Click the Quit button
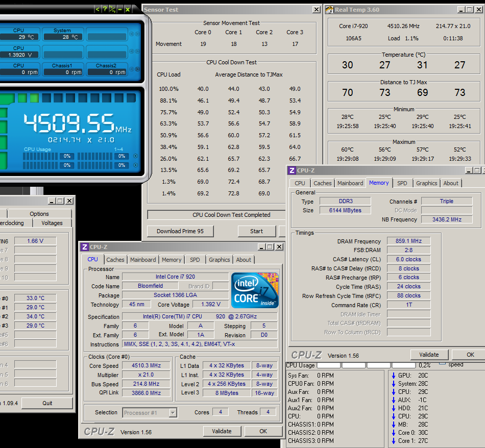 (47, 403)
